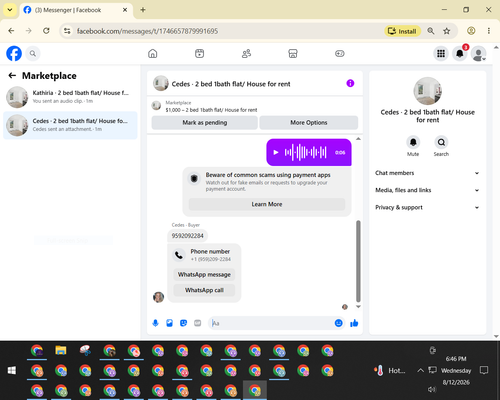Open the Friends tab icon
Viewport: 500px width, 400px height.
[x=246, y=53]
